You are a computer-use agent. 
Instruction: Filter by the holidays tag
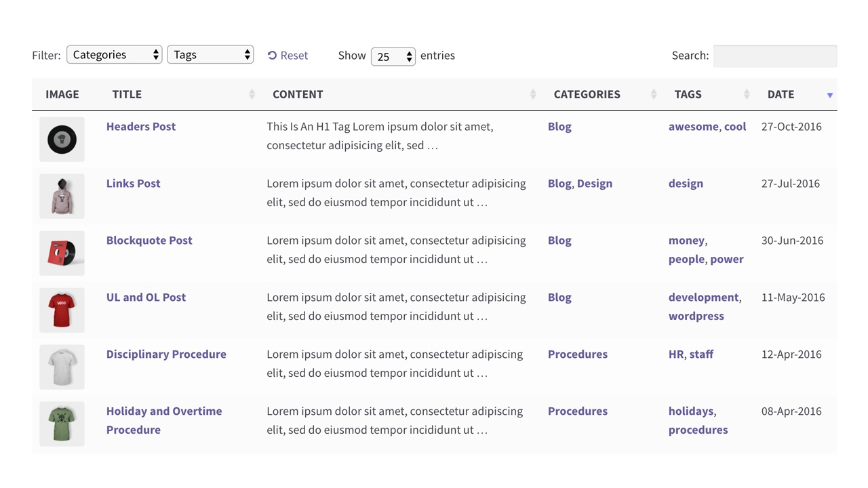691,411
